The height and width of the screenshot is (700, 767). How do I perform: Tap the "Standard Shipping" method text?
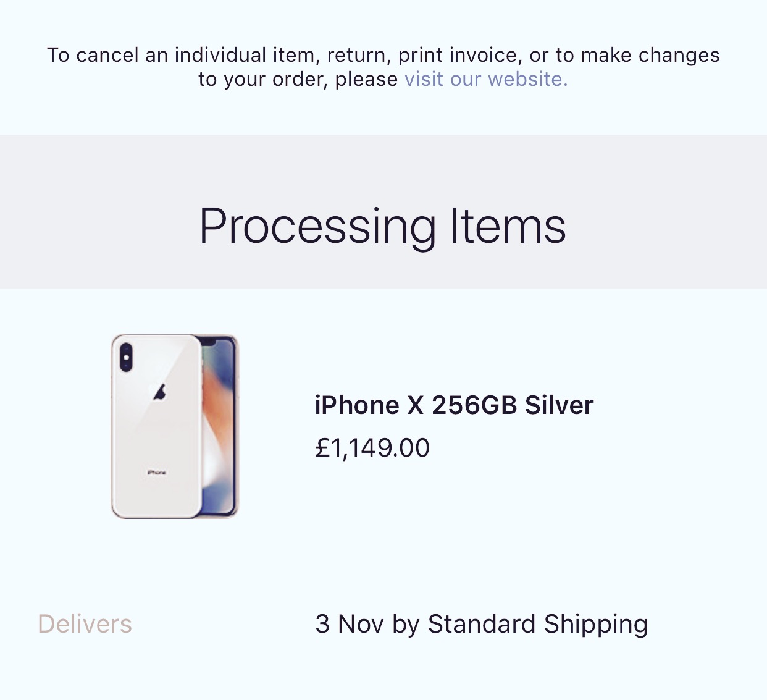538,625
